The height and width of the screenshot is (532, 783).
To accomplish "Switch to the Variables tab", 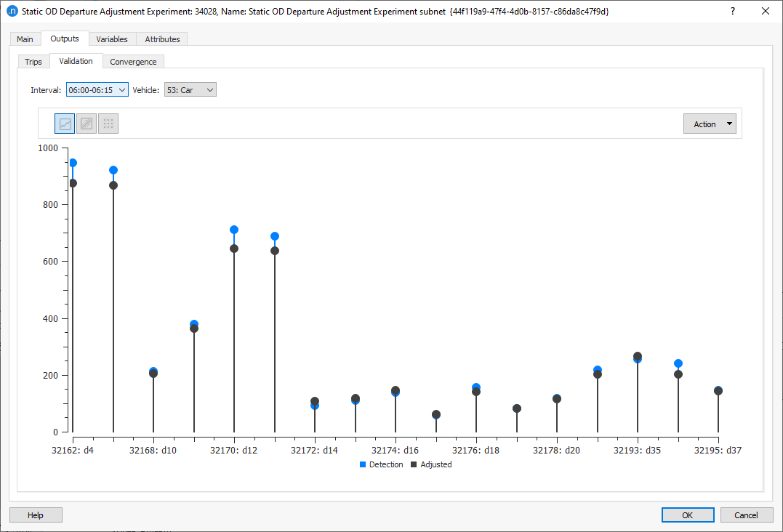I will (112, 39).
